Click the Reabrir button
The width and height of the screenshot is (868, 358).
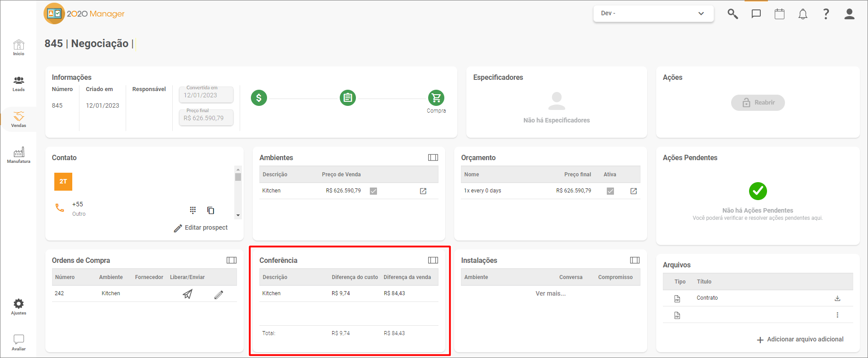(758, 103)
